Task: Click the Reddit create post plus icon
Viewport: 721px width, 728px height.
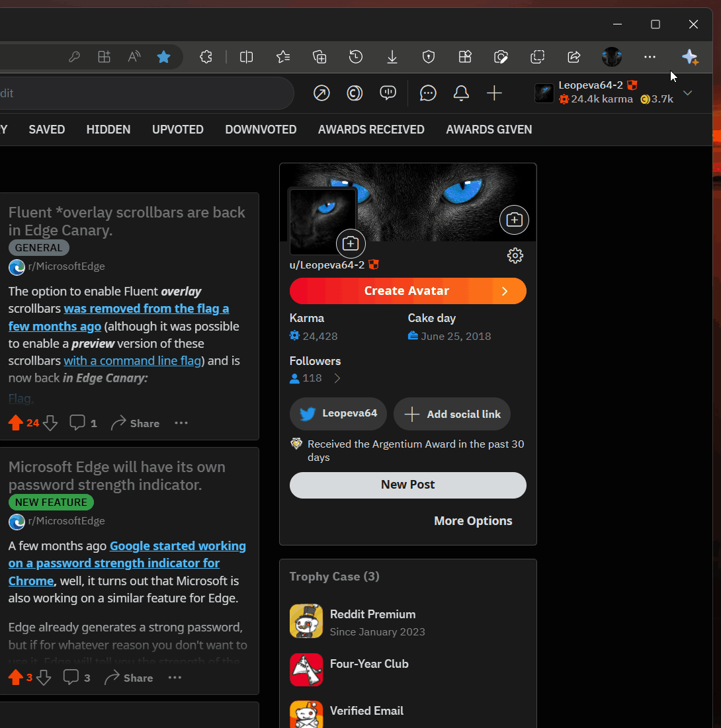Action: (x=494, y=93)
